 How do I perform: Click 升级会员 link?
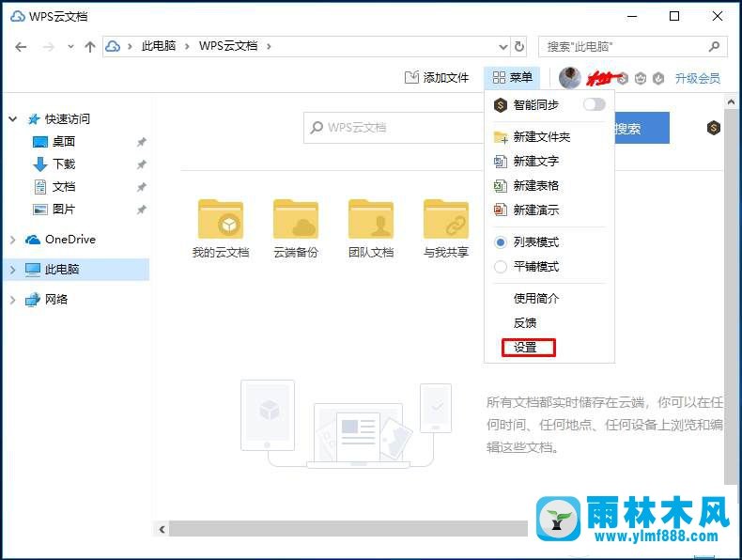[x=698, y=78]
